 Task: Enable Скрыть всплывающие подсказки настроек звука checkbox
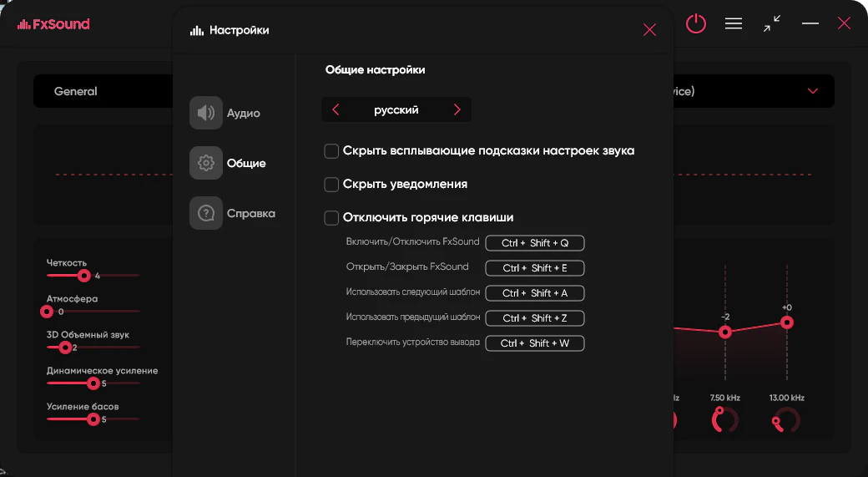[x=331, y=151]
